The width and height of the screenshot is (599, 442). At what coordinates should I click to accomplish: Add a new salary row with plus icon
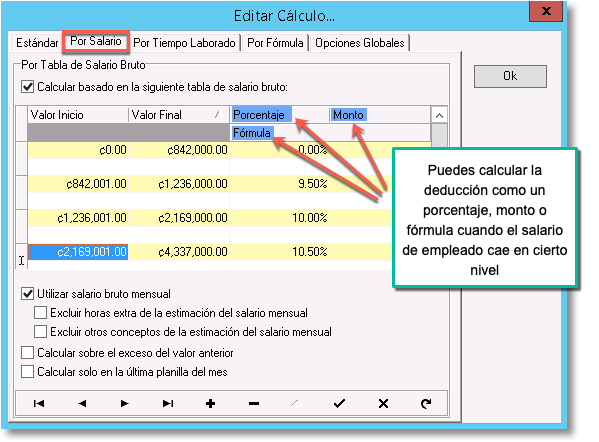tap(210, 403)
